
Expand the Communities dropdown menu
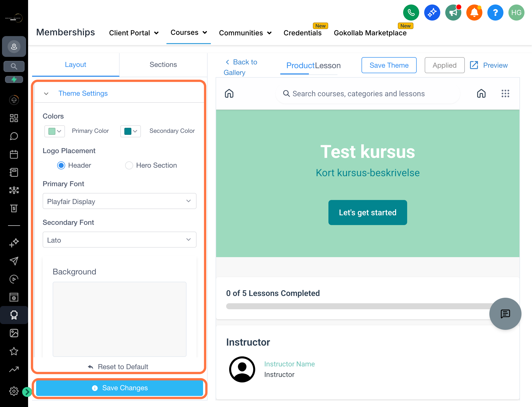pyautogui.click(x=245, y=33)
